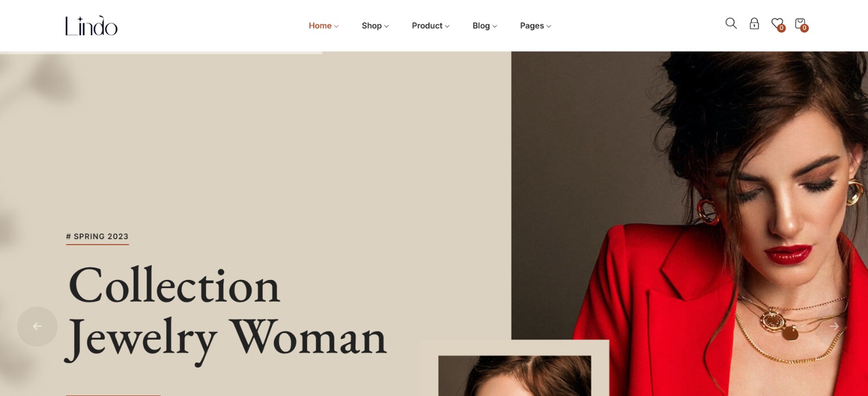This screenshot has width=868, height=396.
Task: Expand the Blog dropdown chevron
Action: pos(495,26)
